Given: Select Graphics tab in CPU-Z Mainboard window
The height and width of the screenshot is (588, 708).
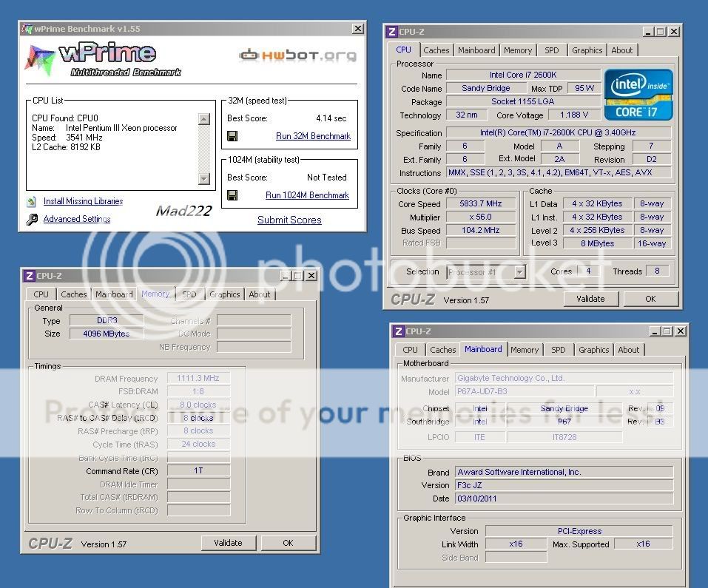Looking at the screenshot, I should 594,350.
